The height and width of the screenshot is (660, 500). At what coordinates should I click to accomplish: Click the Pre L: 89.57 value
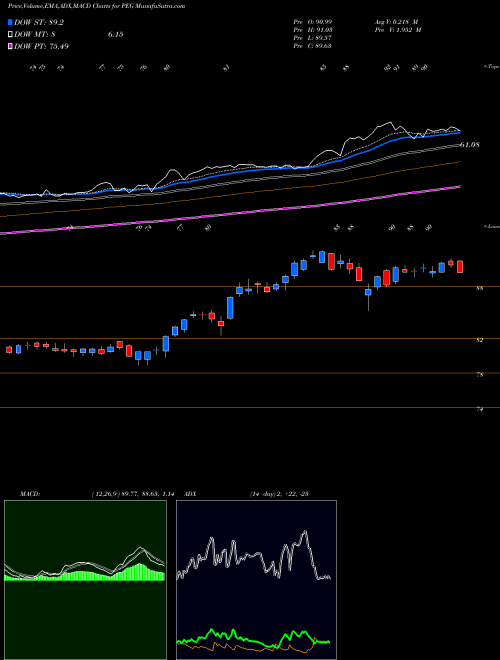[x=312, y=38]
